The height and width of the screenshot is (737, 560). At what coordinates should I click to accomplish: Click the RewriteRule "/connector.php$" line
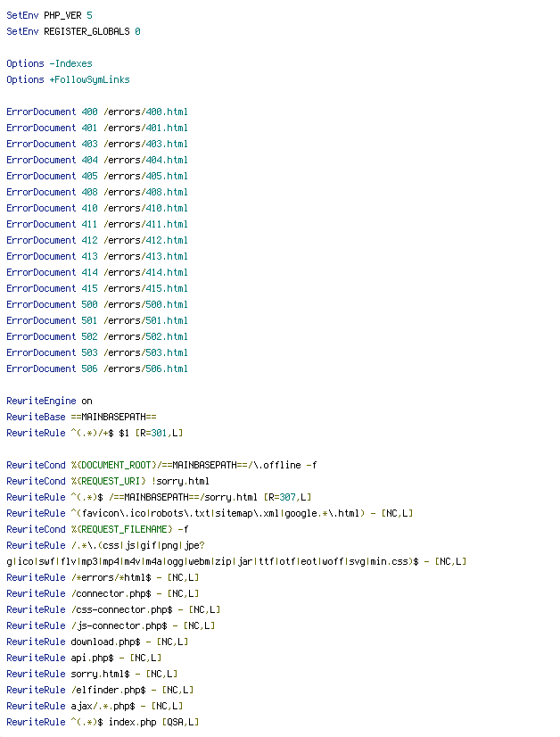[103, 593]
